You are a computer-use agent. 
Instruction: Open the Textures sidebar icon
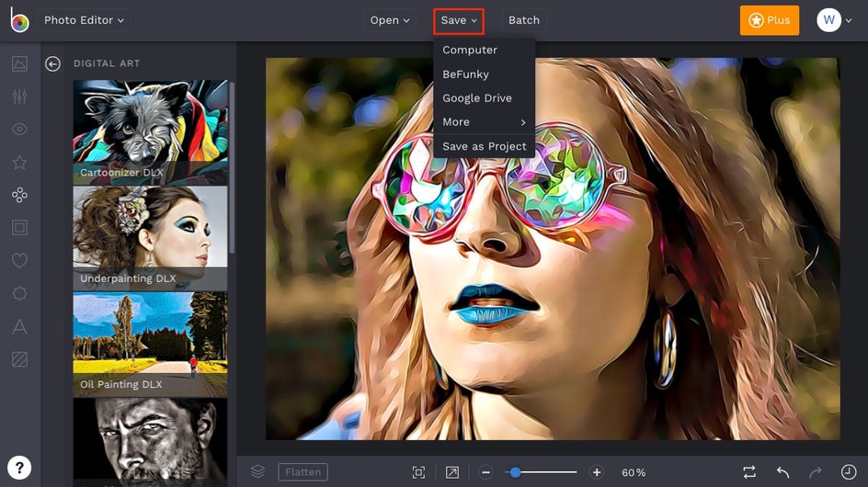(19, 359)
